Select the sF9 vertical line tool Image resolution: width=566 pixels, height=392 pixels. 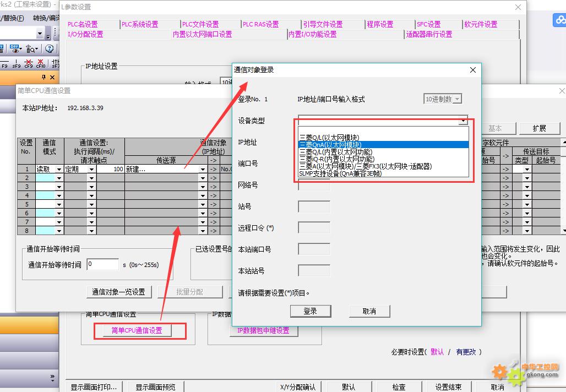tap(17, 64)
